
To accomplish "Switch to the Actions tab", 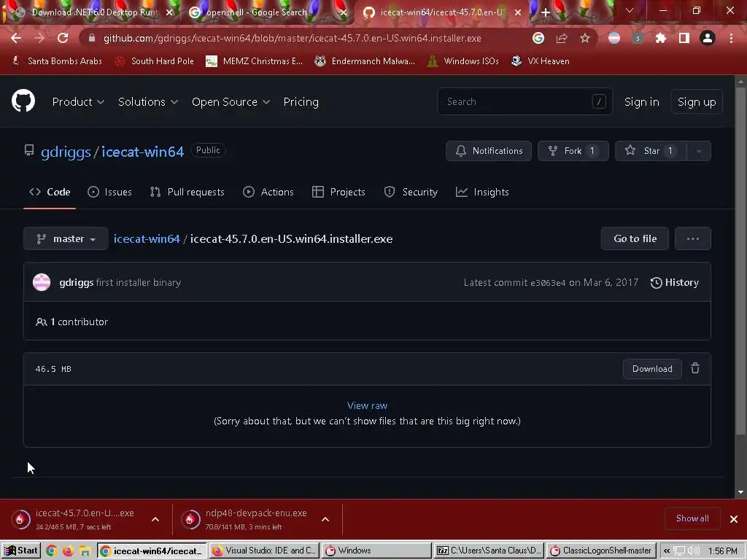I will point(268,192).
